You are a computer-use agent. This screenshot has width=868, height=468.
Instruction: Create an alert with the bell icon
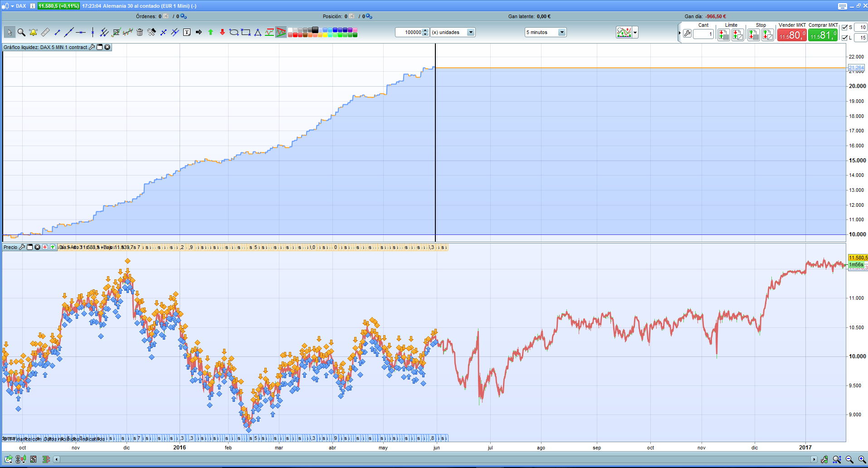pyautogui.click(x=33, y=32)
